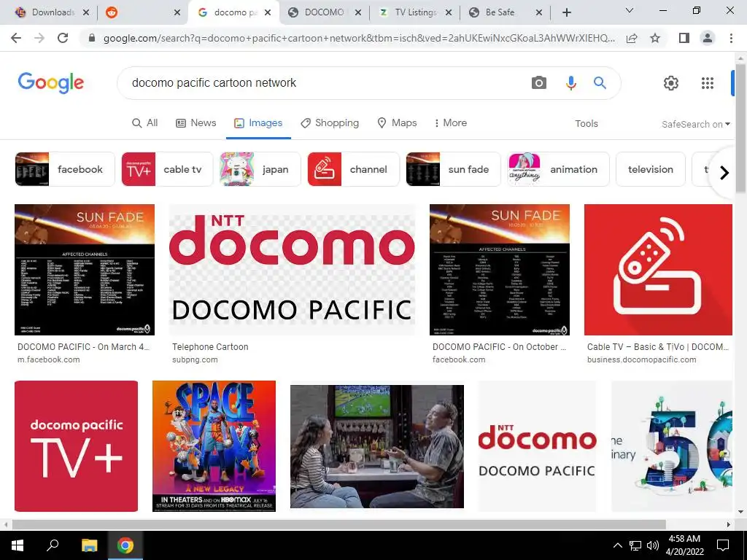
Task: Close the TV Listings tab
Action: point(449,13)
